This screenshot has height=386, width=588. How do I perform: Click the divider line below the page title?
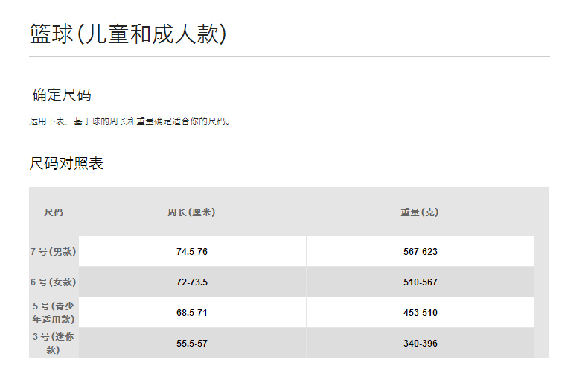pyautogui.click(x=289, y=56)
